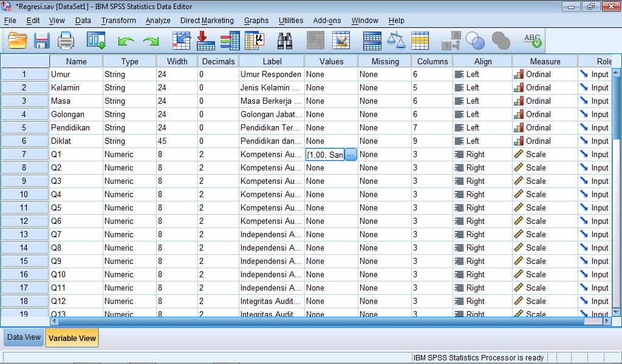The image size is (622, 364).
Task: Click the Weight cases scale icon
Action: [396, 41]
